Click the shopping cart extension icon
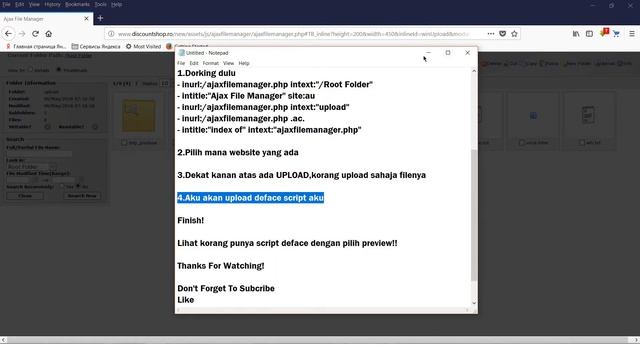 pyautogui.click(x=616, y=34)
